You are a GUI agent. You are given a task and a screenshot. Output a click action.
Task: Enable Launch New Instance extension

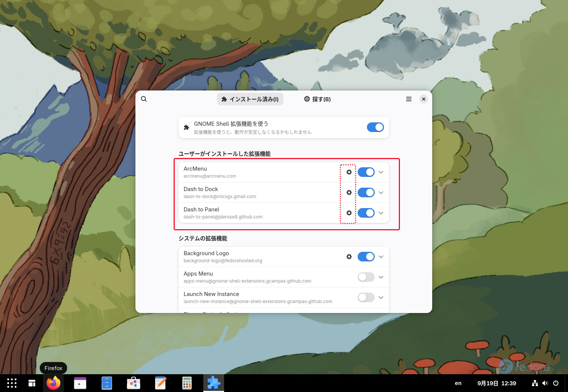click(366, 297)
